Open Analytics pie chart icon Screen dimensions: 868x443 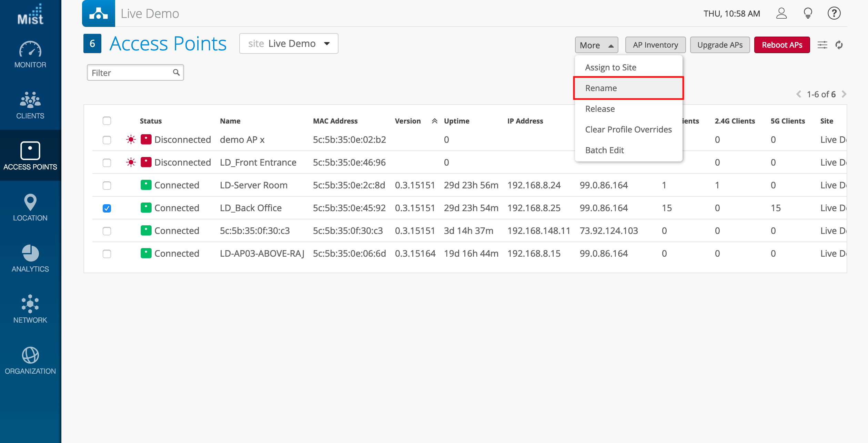30,254
